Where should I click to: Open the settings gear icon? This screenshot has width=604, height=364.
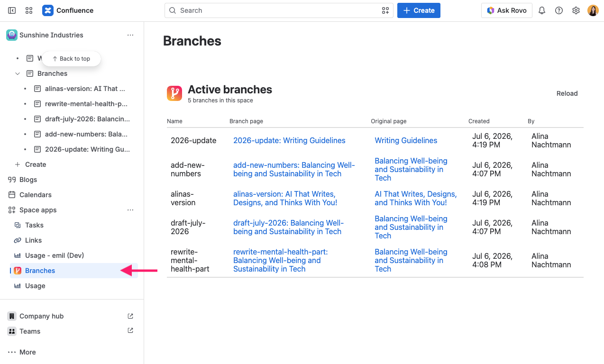[576, 10]
